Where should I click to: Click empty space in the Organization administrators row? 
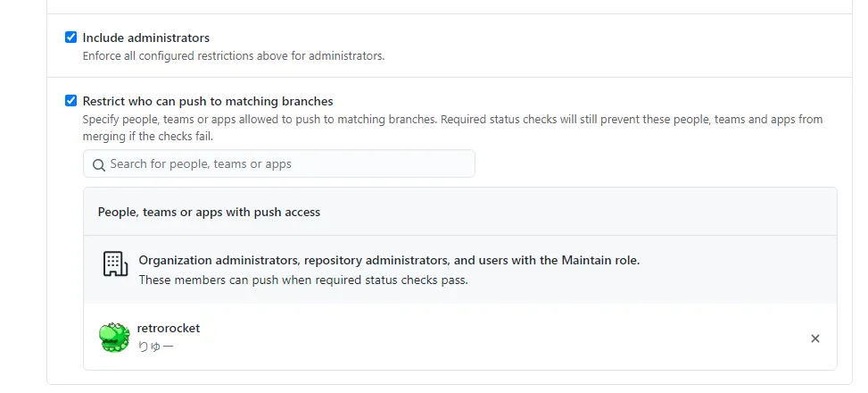pyautogui.click(x=740, y=270)
